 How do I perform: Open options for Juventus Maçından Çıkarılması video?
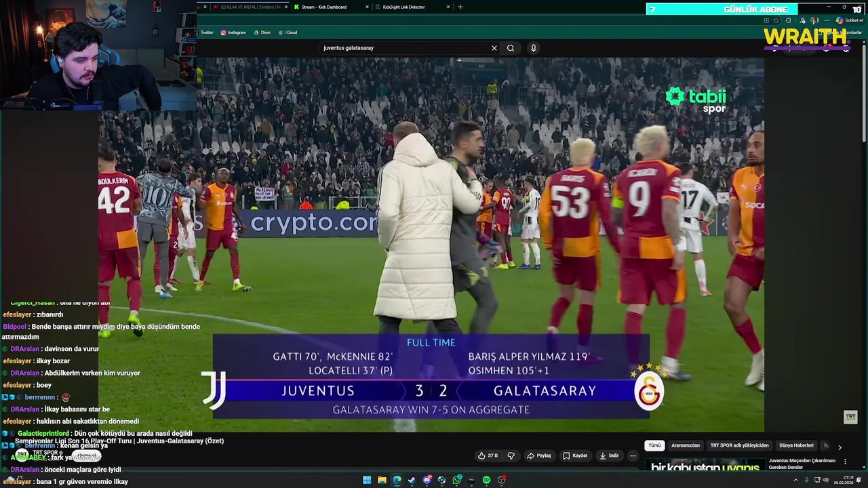click(x=845, y=462)
